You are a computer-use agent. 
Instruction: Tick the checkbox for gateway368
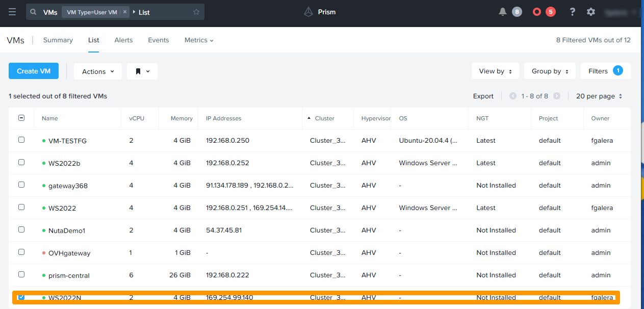(21, 185)
